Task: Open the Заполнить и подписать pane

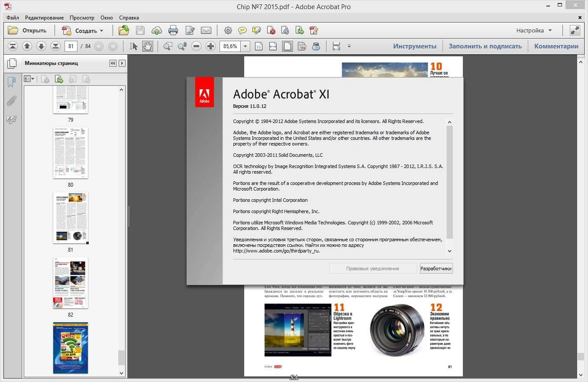Action: click(485, 46)
